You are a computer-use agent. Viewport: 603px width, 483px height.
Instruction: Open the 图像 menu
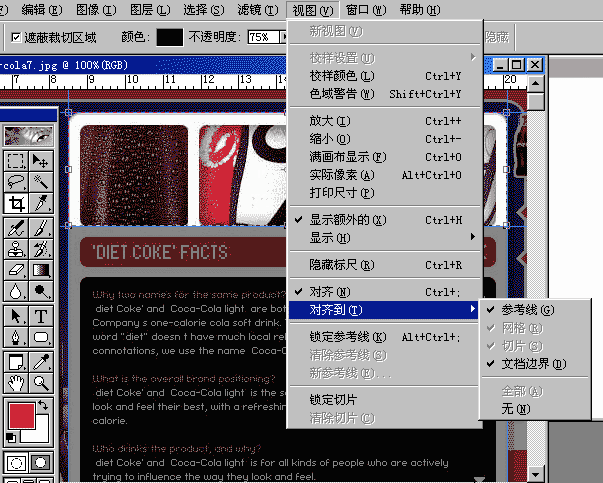[96, 10]
